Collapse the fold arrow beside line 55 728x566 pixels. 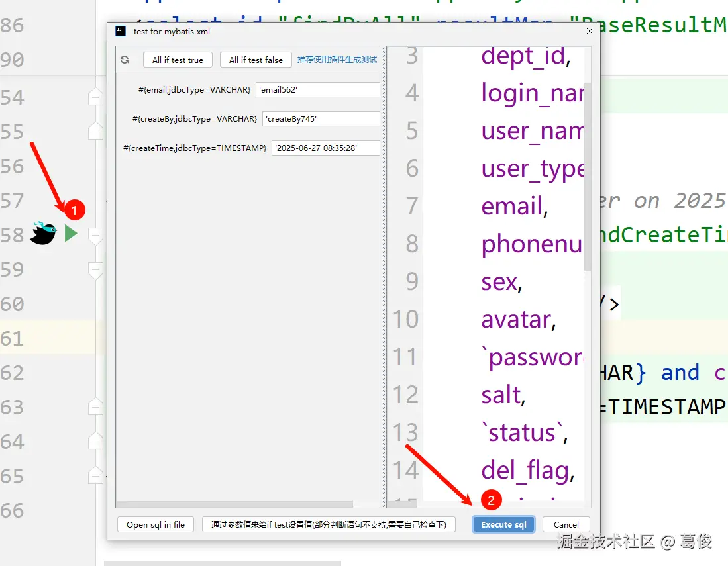95,131
